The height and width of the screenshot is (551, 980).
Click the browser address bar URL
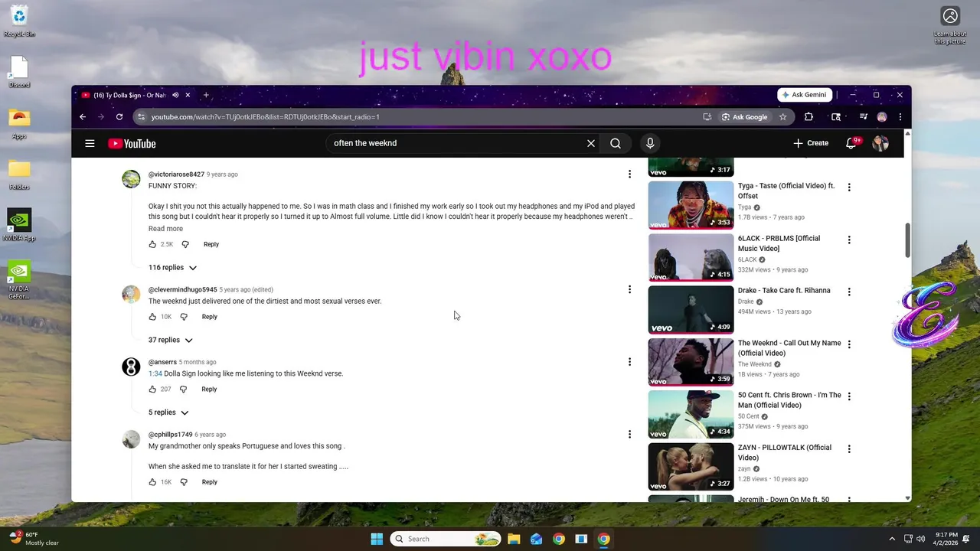coord(265,117)
